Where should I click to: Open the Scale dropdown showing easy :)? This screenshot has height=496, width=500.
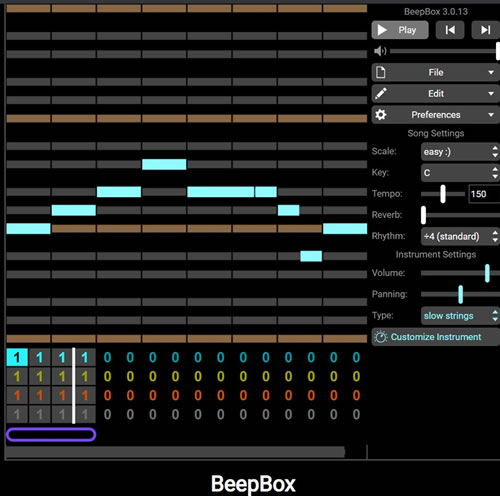(x=460, y=152)
